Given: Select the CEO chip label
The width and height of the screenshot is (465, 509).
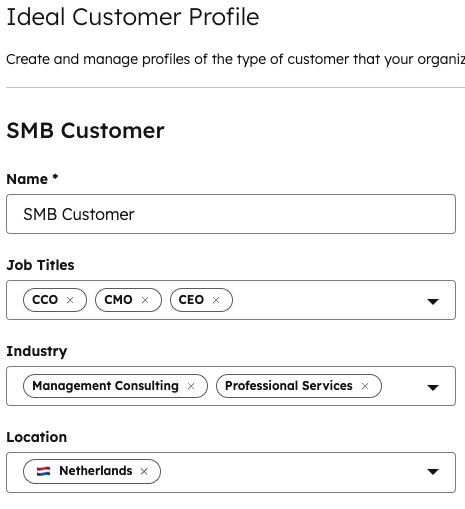Looking at the screenshot, I should (x=191, y=300).
